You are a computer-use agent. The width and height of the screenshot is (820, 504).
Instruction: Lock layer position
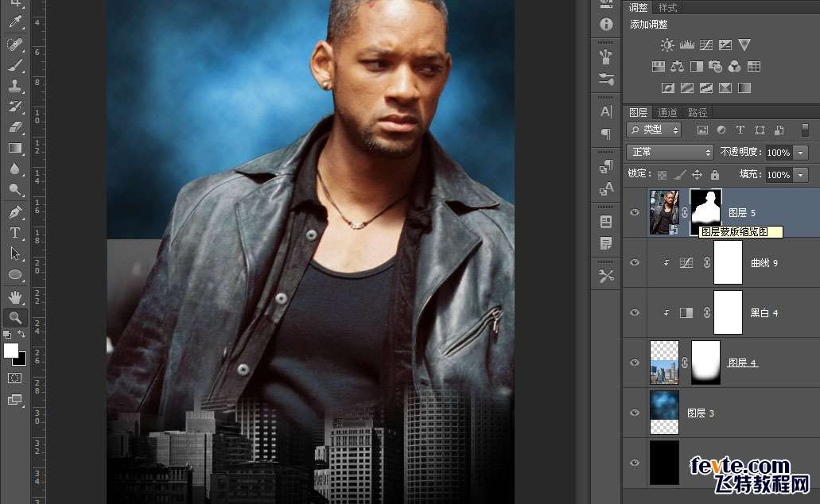coord(697,175)
